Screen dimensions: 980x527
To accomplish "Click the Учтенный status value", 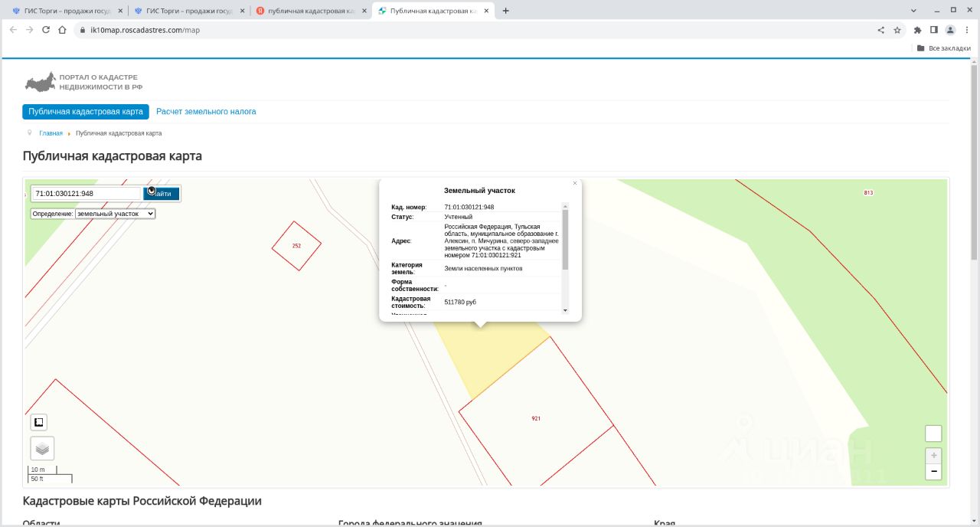I will 459,218.
